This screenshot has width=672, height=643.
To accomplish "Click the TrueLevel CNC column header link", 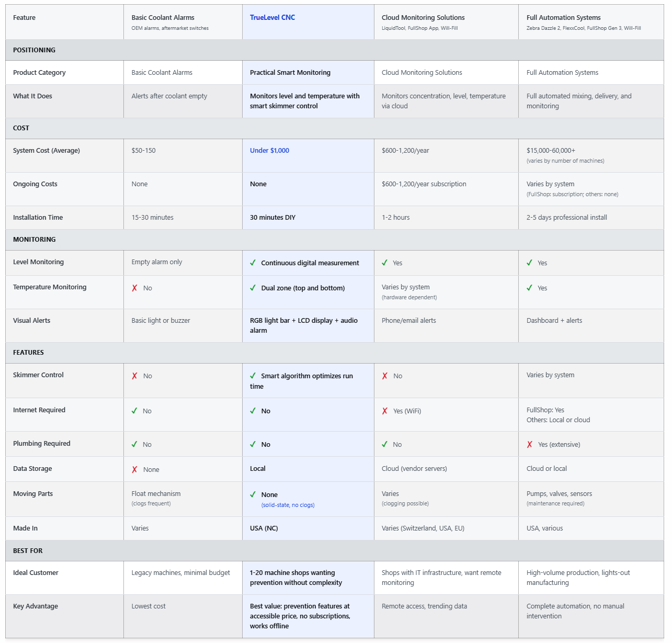I will [272, 17].
